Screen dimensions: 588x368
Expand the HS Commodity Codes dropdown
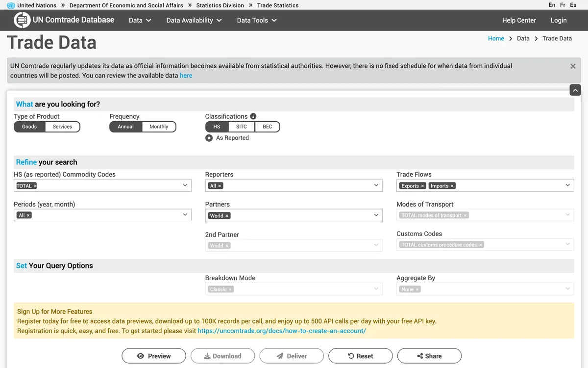point(185,185)
